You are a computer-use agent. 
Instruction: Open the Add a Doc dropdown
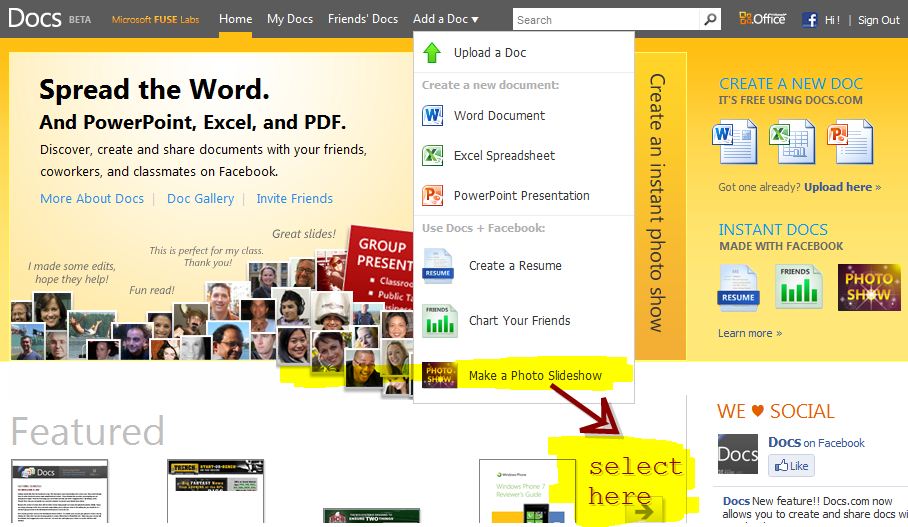445,19
